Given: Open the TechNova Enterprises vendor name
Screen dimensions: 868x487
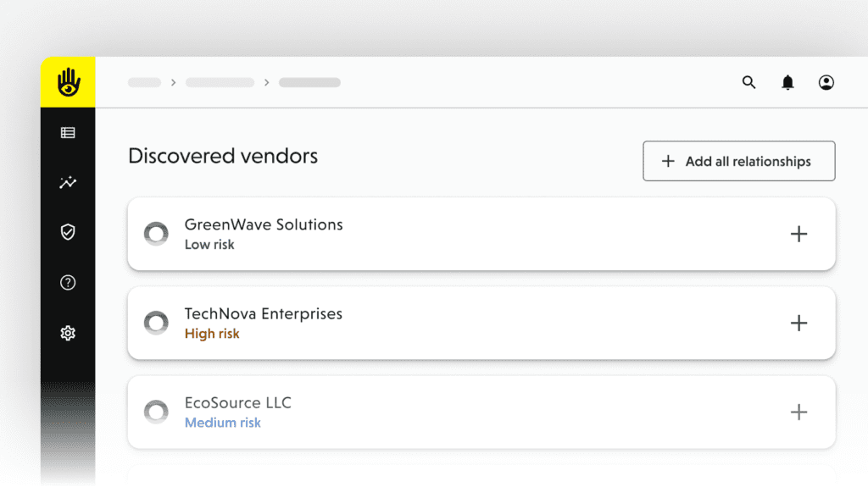Looking at the screenshot, I should pos(264,313).
